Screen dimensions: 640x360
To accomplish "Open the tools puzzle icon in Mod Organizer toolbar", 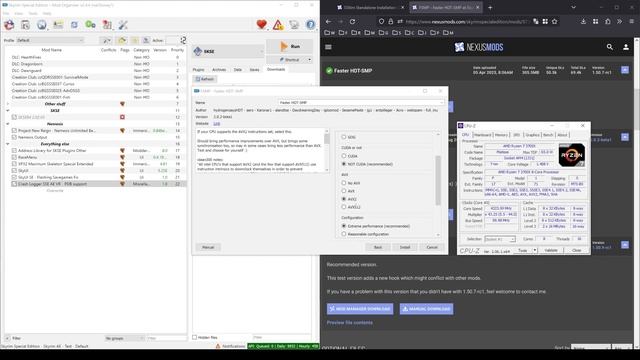I will coord(107,25).
